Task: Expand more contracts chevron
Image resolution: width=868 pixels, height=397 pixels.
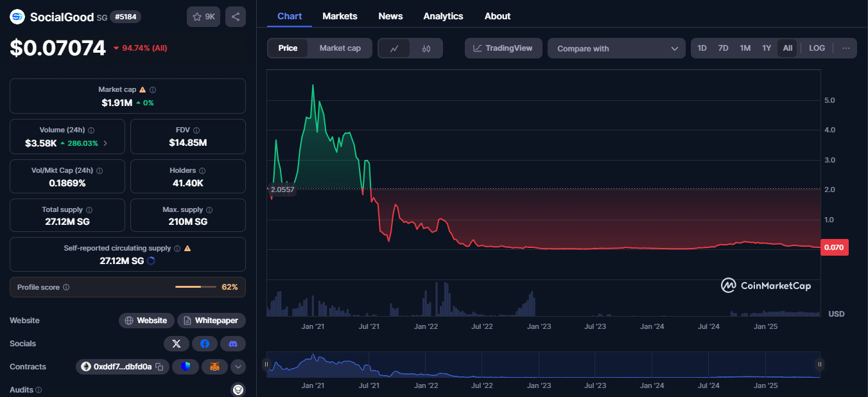Action: coord(238,367)
